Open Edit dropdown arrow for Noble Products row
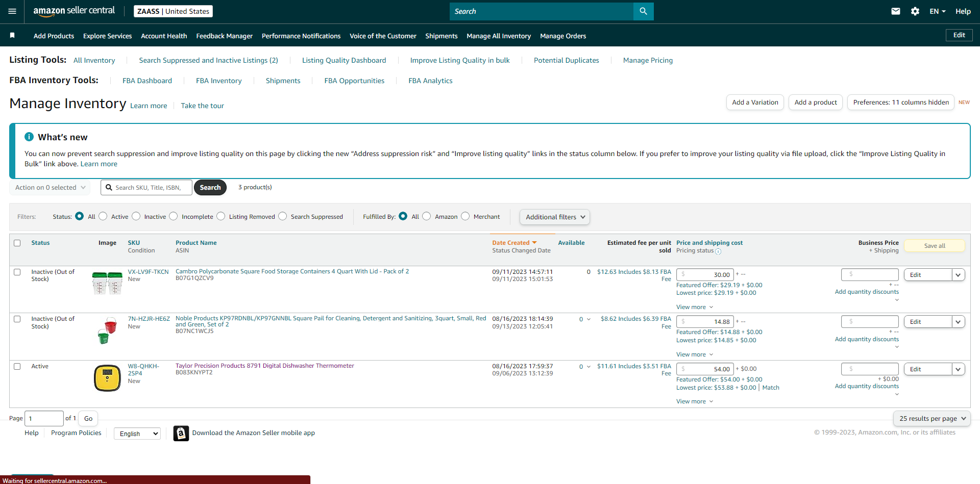Image resolution: width=980 pixels, height=484 pixels. coord(958,322)
